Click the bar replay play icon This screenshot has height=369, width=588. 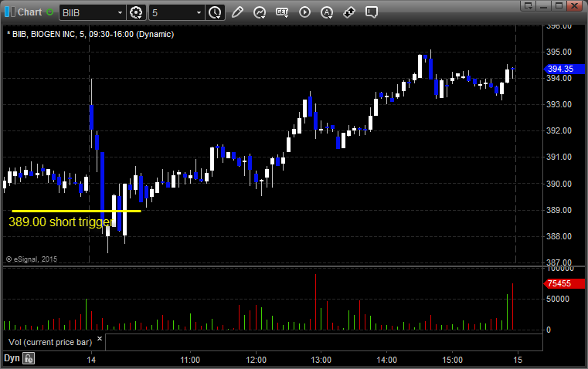(304, 12)
